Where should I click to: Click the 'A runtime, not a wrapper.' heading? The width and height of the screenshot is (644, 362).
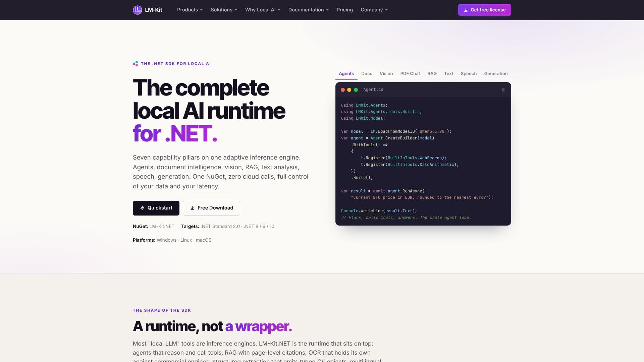212,326
